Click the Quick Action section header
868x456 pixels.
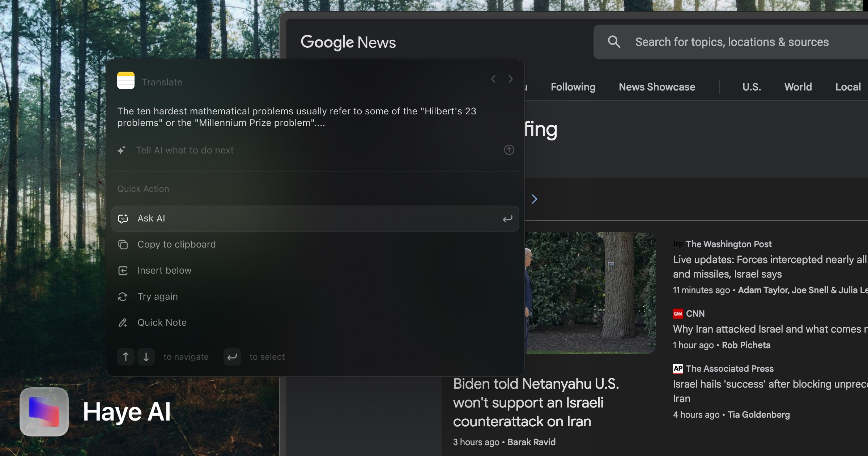(143, 189)
